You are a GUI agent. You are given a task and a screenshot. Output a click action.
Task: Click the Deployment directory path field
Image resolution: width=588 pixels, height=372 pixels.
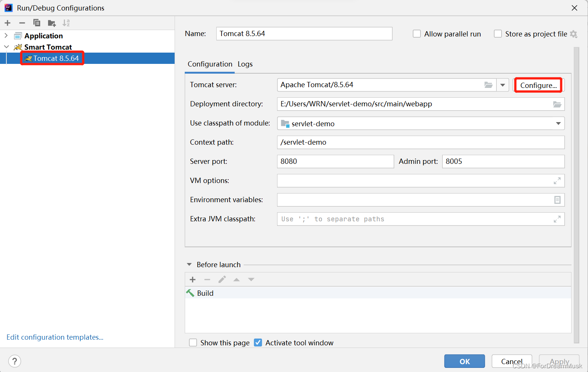[x=421, y=104]
